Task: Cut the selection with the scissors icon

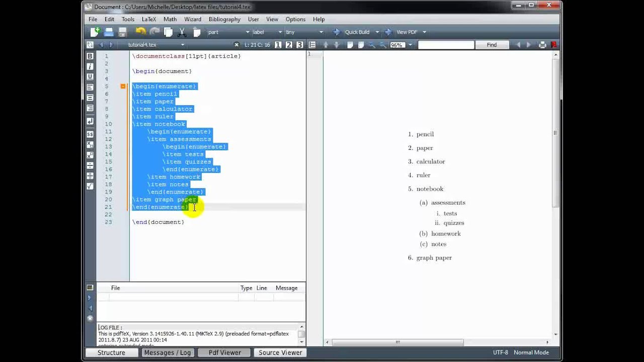Action: pyautogui.click(x=182, y=32)
